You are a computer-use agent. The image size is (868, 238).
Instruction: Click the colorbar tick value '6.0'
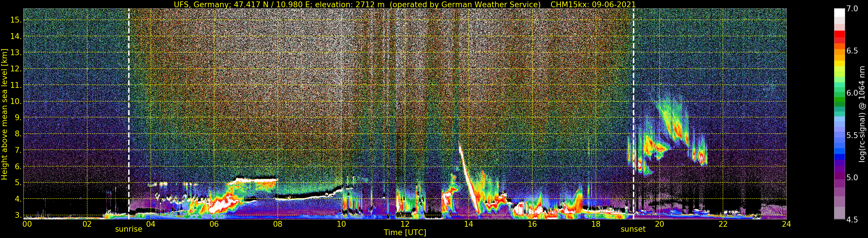pyautogui.click(x=852, y=93)
